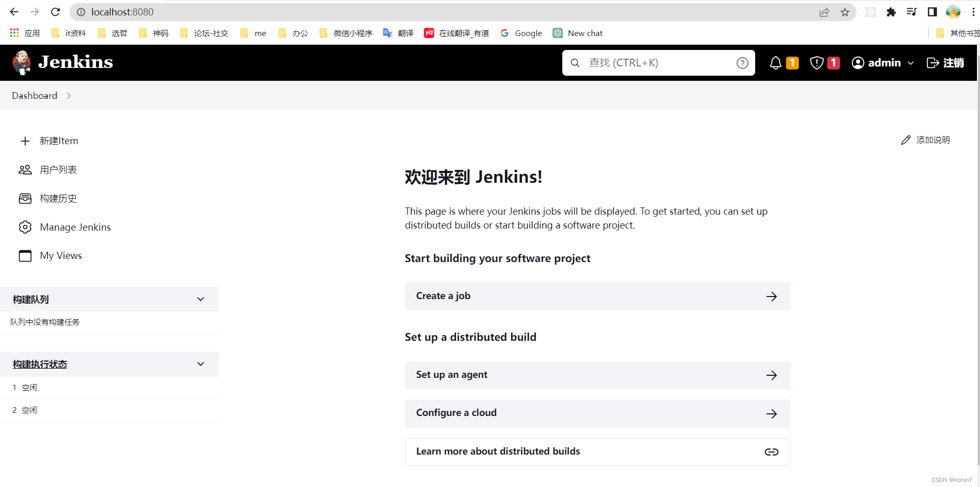Click the 添加说明 button
The width and height of the screenshot is (980, 487).
point(925,140)
